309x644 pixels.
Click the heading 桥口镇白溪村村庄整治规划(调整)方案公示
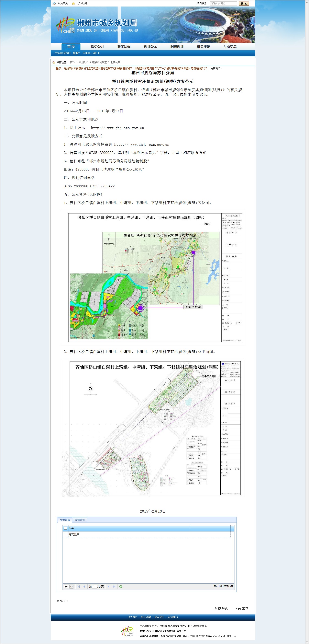153,82
